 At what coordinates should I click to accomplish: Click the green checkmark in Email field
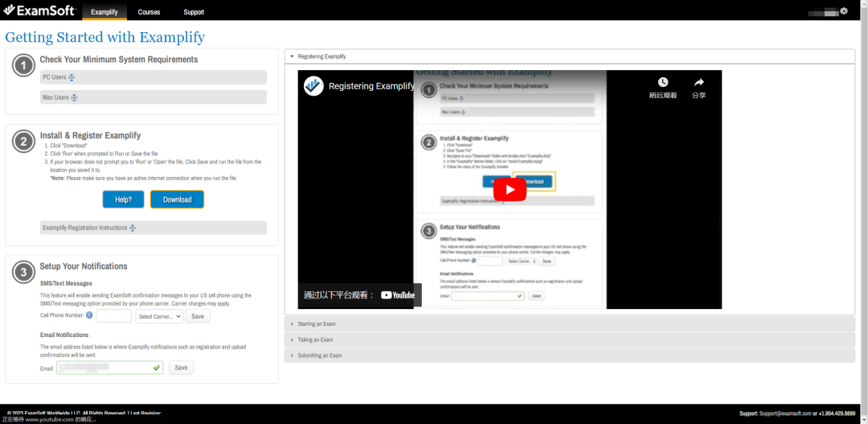(x=157, y=368)
